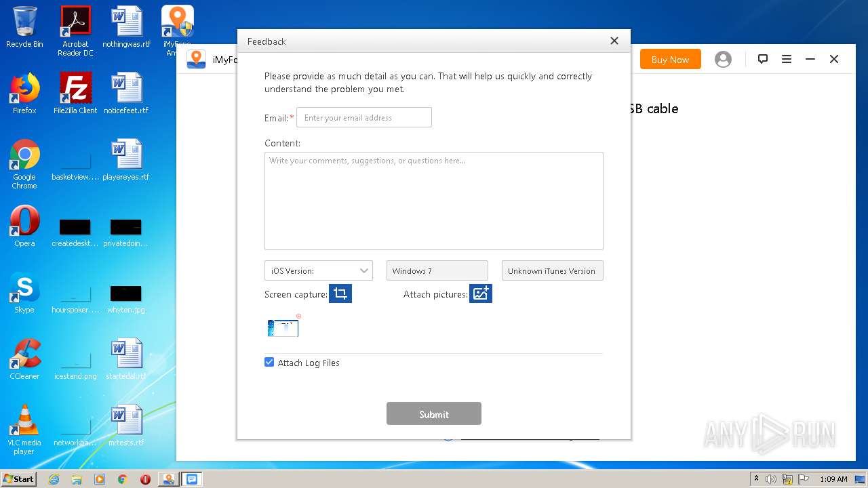Open Internet Explorer from taskbar
The width and height of the screenshot is (868, 488).
(54, 479)
